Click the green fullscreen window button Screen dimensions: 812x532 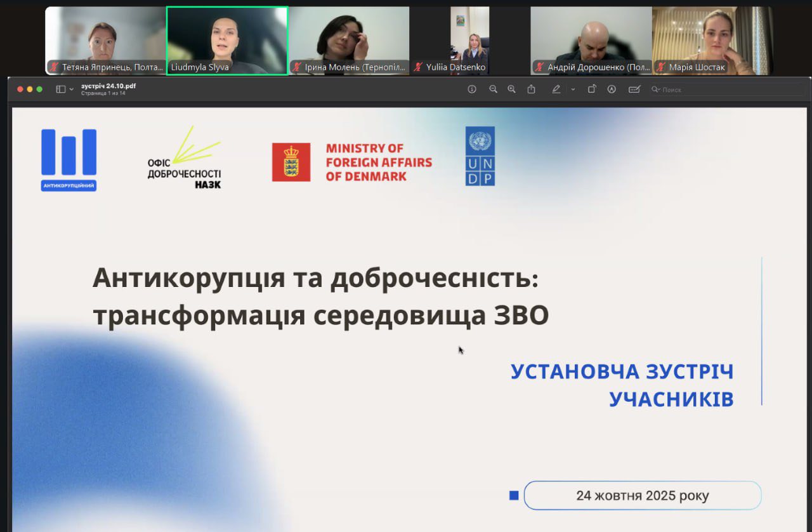tap(39, 90)
